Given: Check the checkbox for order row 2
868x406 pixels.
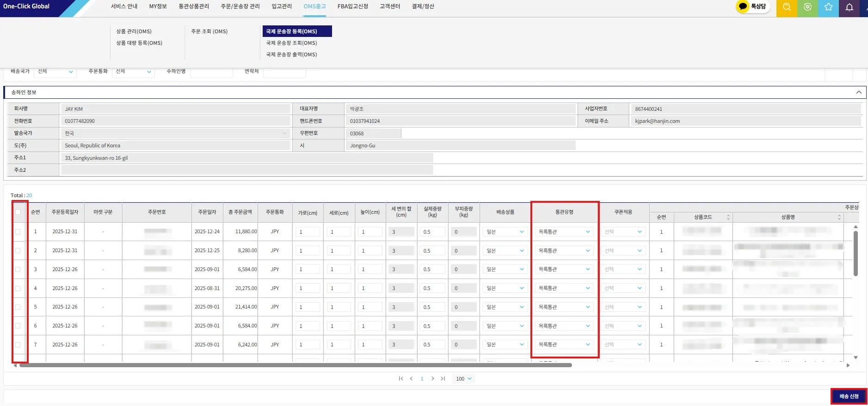Looking at the screenshot, I should click(x=18, y=250).
